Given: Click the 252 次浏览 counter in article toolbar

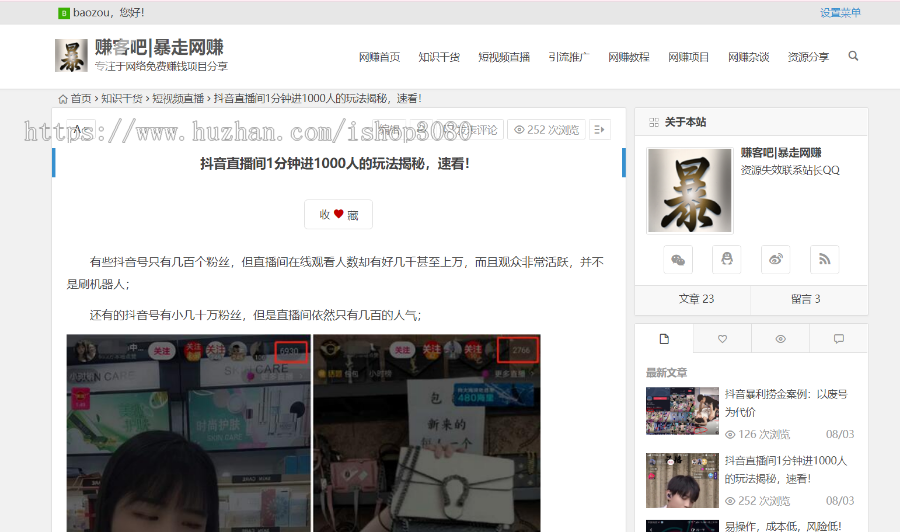Looking at the screenshot, I should pos(546,130).
